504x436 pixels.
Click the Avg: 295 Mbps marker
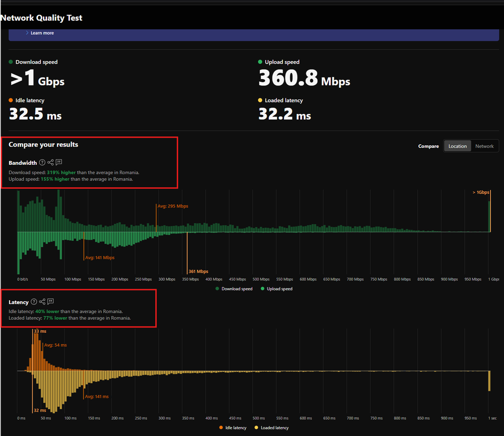[x=173, y=206]
